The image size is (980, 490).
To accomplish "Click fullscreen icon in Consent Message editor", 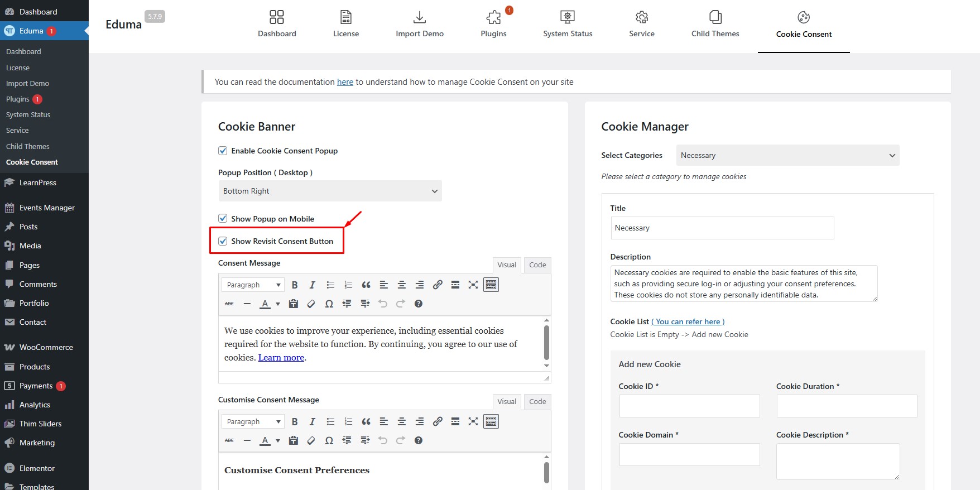I will click(x=473, y=285).
